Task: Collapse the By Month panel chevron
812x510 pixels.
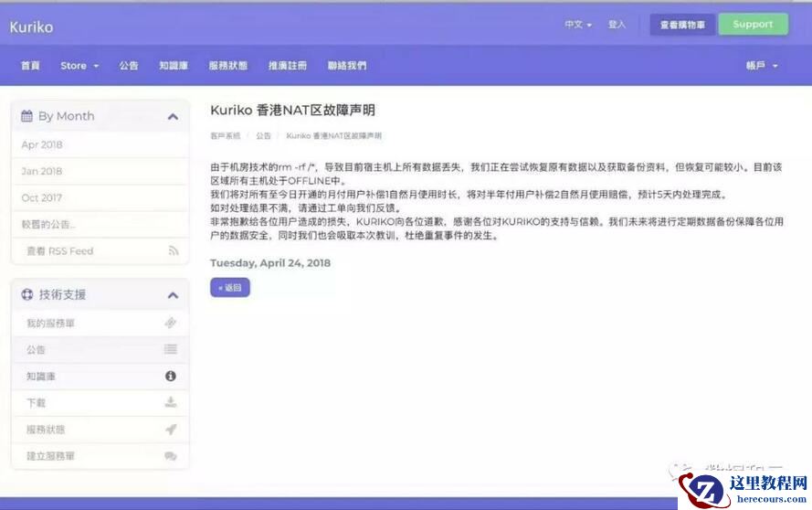Action: point(173,117)
